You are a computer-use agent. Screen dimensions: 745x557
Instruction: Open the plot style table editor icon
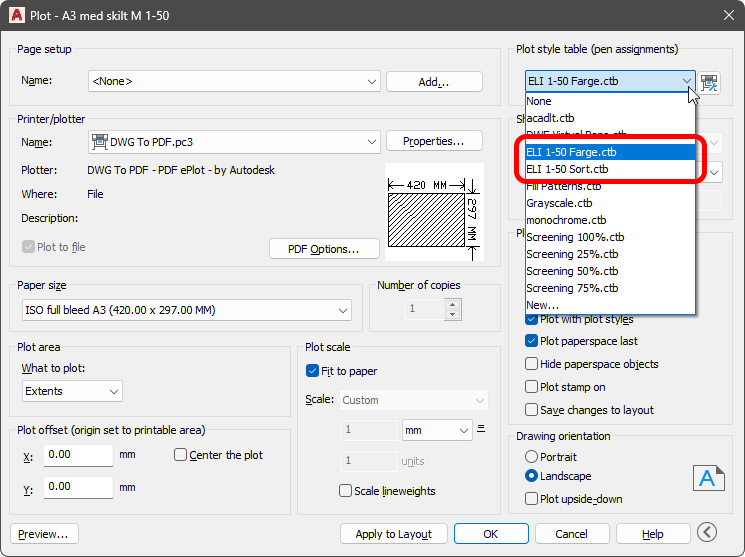point(710,82)
